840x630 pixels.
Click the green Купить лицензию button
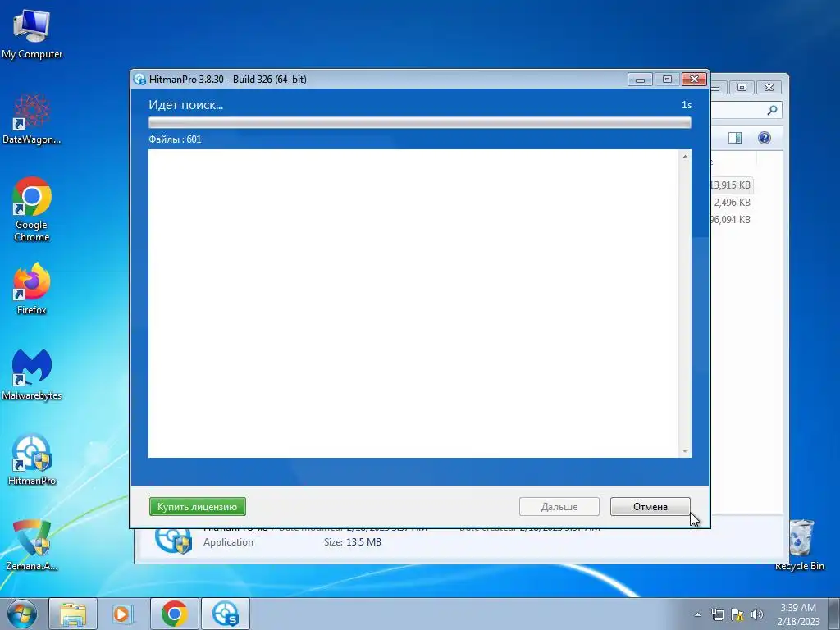pos(197,506)
